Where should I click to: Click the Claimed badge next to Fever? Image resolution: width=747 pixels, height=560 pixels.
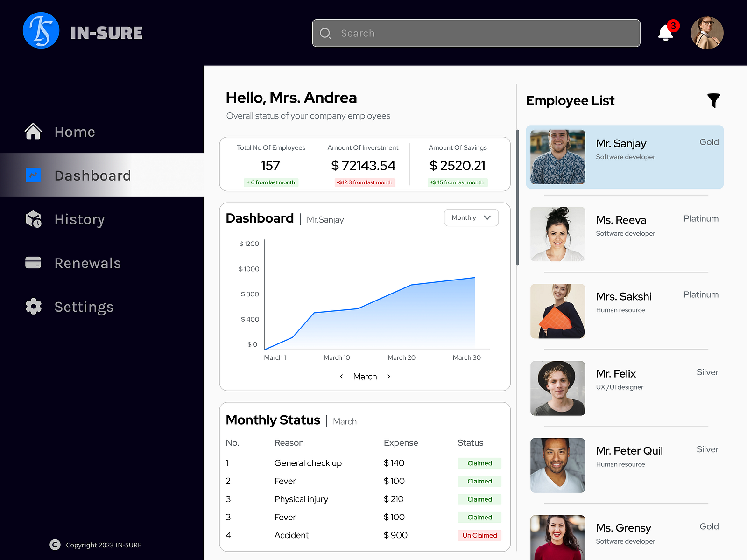479,481
